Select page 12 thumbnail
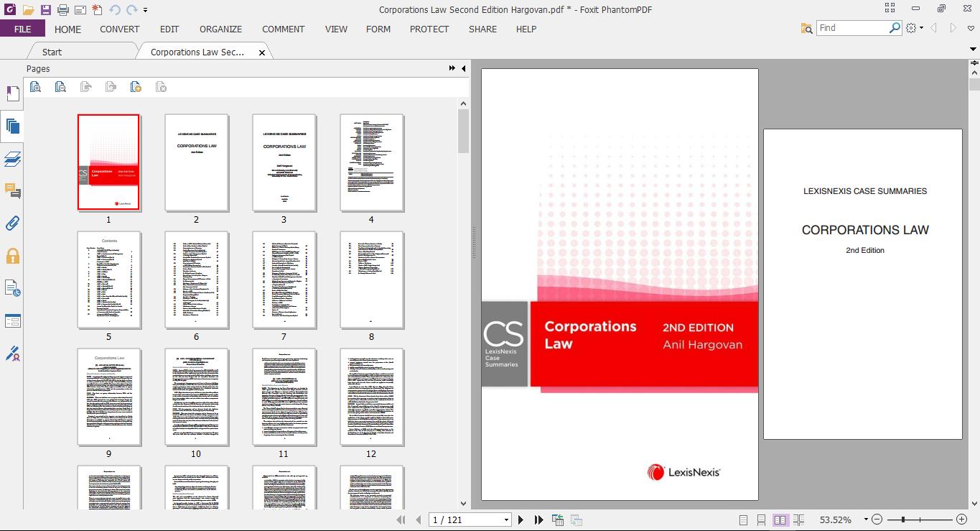Viewport: 980px width, 531px height. [x=372, y=397]
